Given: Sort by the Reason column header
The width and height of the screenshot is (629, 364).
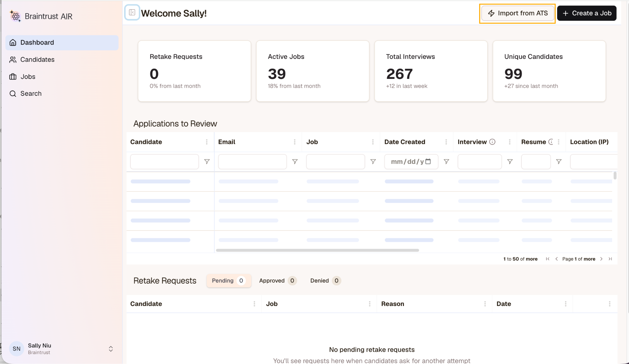Looking at the screenshot, I should (x=393, y=304).
